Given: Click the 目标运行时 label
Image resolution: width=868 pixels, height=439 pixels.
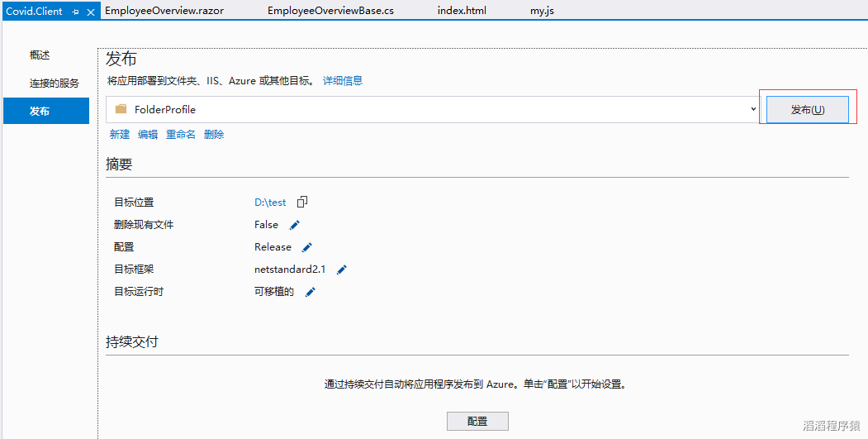Looking at the screenshot, I should click(x=139, y=292).
